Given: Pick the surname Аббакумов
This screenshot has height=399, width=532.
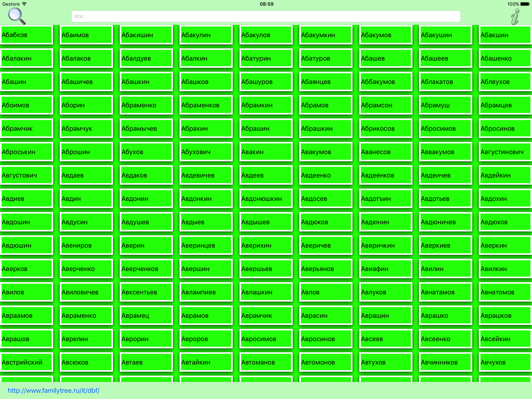Looking at the screenshot, I should pyautogui.click(x=386, y=82).
